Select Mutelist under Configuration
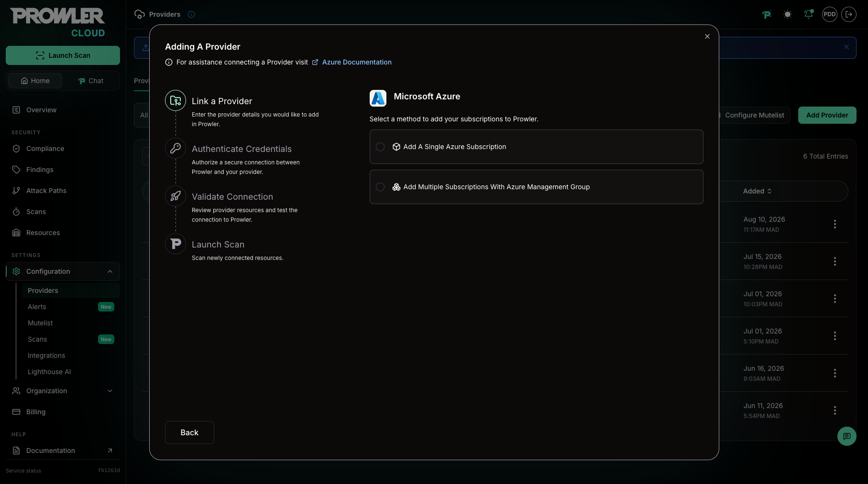Viewport: 868px width, 484px height. point(71,323)
